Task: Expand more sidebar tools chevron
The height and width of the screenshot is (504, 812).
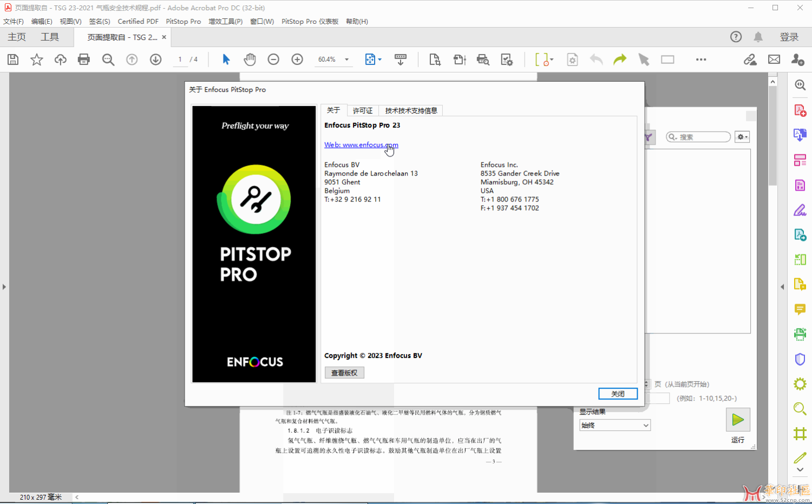Action: [x=800, y=470]
